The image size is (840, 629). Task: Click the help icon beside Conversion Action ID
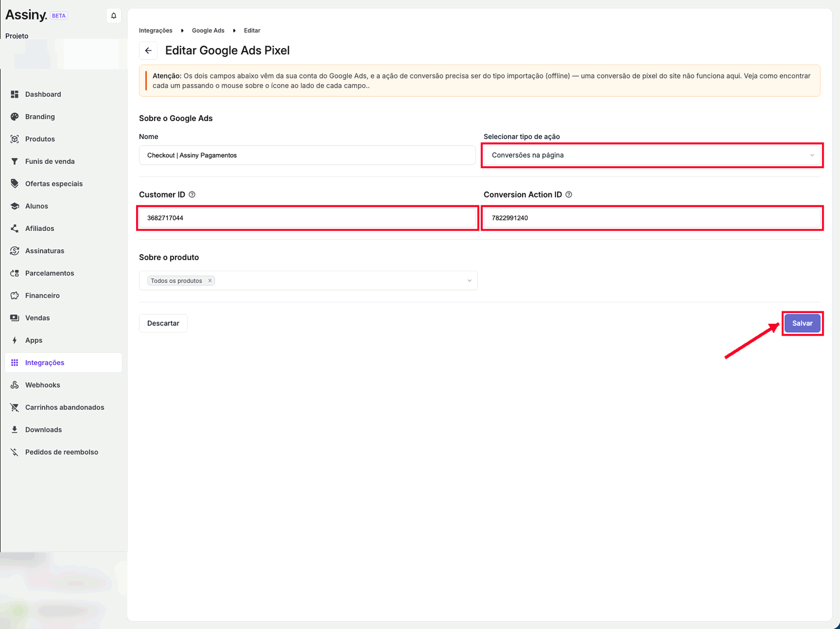[569, 194]
